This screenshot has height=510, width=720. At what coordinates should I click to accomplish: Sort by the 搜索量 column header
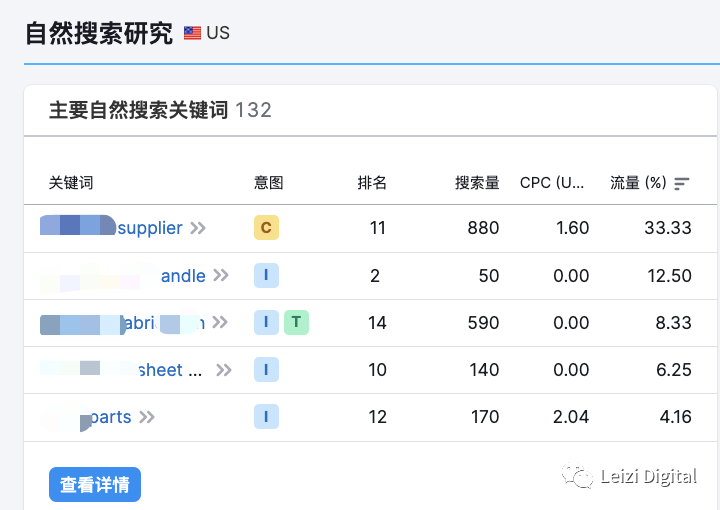477,183
